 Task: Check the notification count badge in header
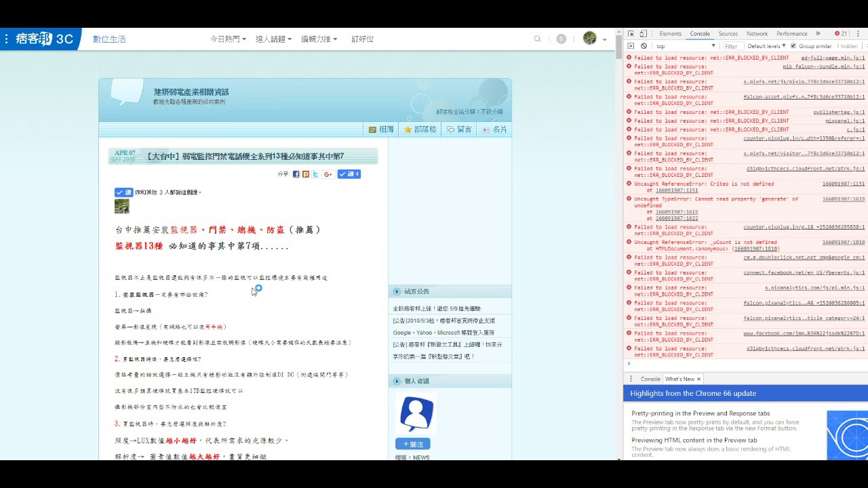coord(561,39)
